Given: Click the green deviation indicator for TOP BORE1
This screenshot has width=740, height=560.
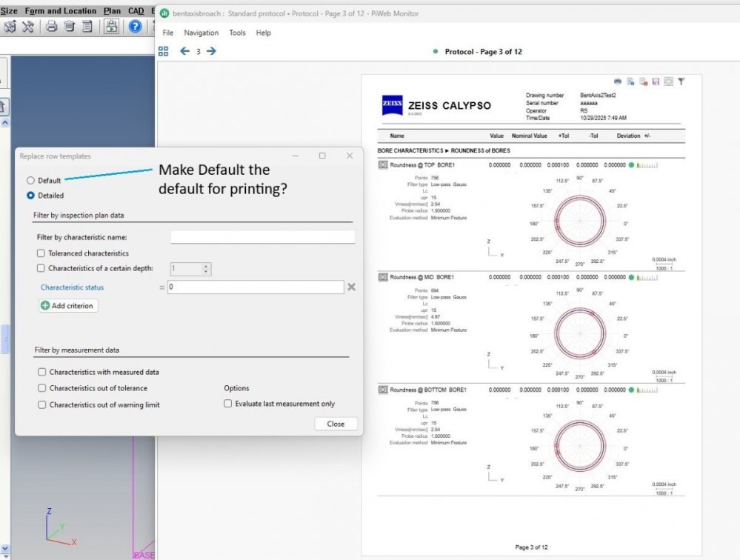Looking at the screenshot, I should pyautogui.click(x=630, y=164).
